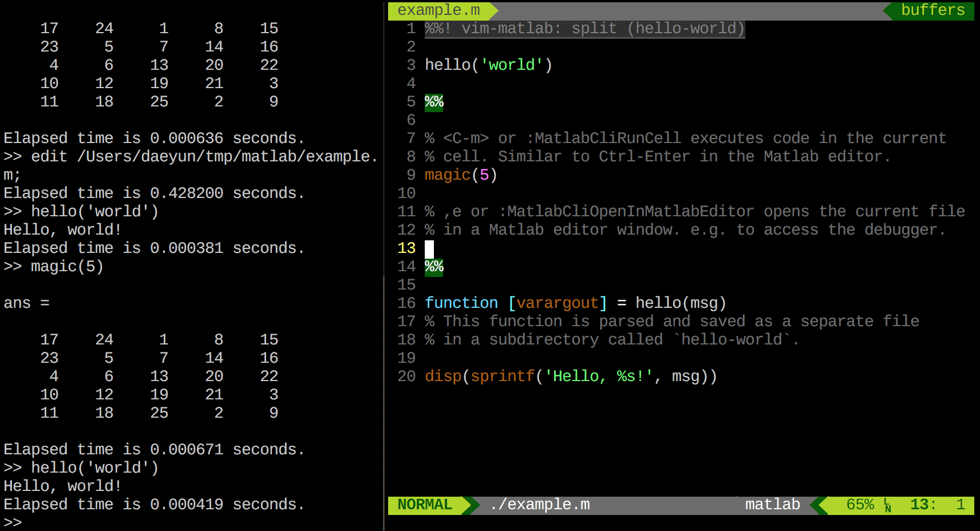The height and width of the screenshot is (531, 980).
Task: Click the cell marker %% on line 14
Action: click(x=434, y=267)
